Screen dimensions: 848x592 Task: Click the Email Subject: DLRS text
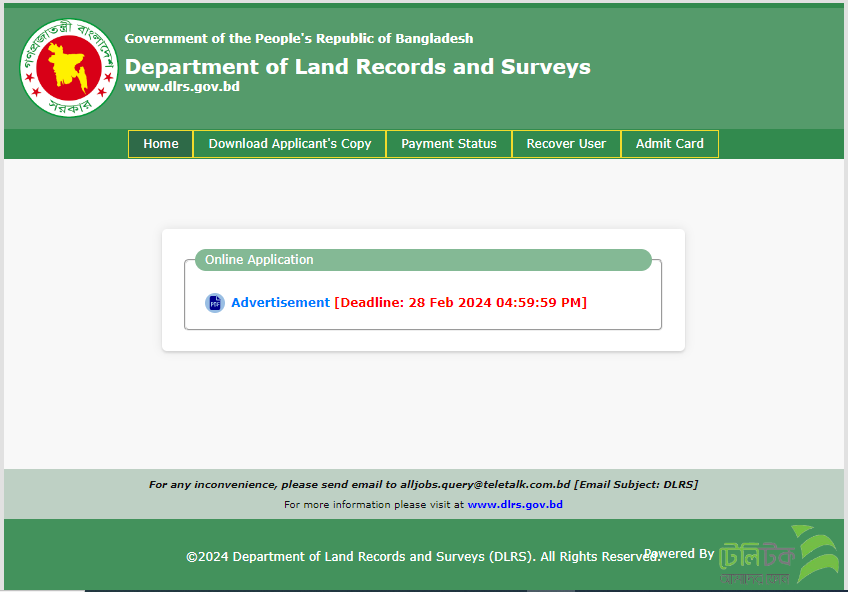click(636, 485)
